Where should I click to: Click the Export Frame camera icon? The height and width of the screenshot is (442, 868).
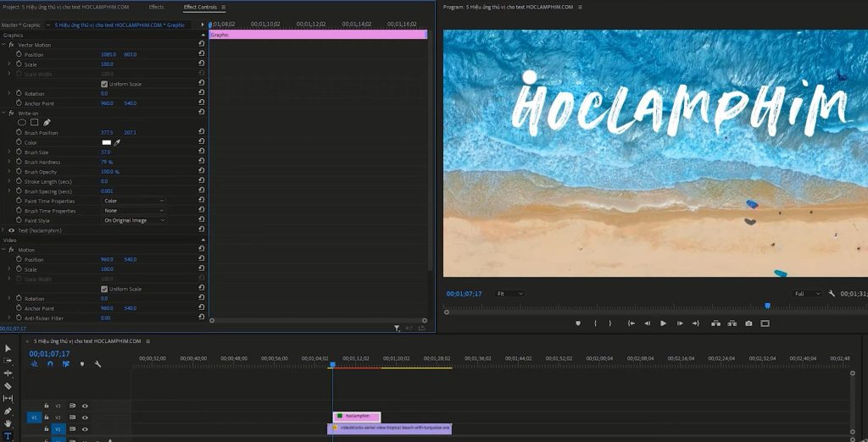tap(748, 323)
